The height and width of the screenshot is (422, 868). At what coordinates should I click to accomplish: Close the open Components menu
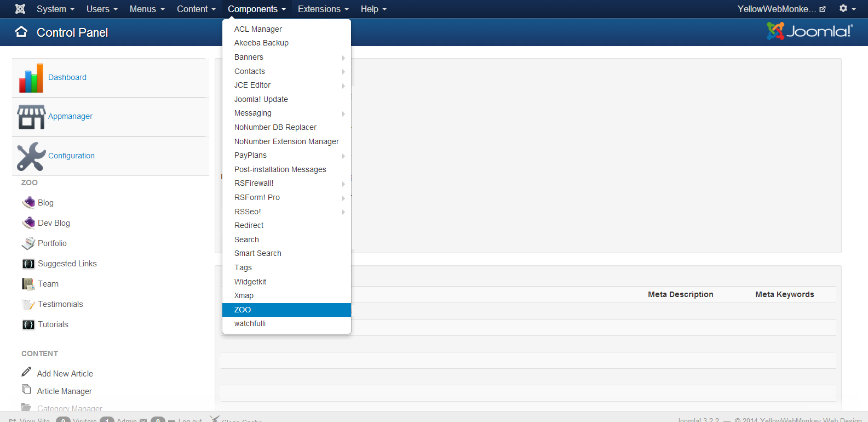(x=257, y=9)
